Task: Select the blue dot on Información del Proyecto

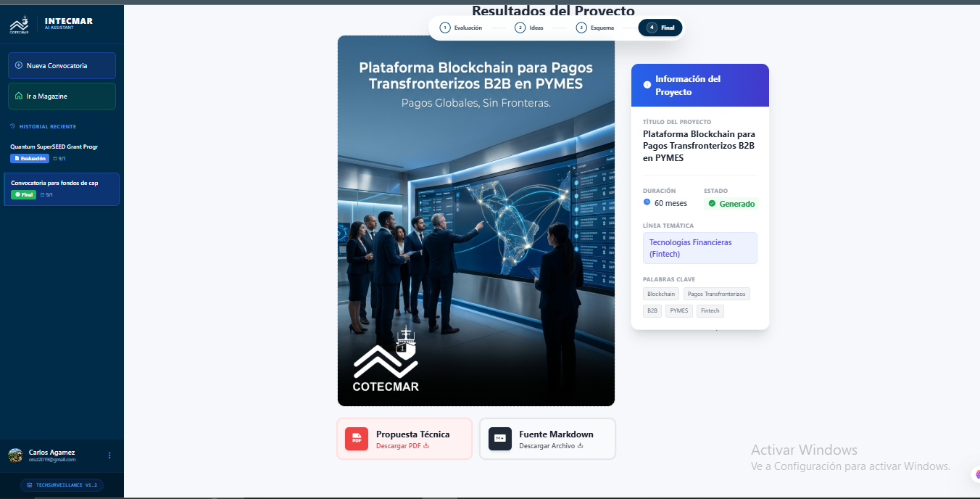Action: pos(647,84)
